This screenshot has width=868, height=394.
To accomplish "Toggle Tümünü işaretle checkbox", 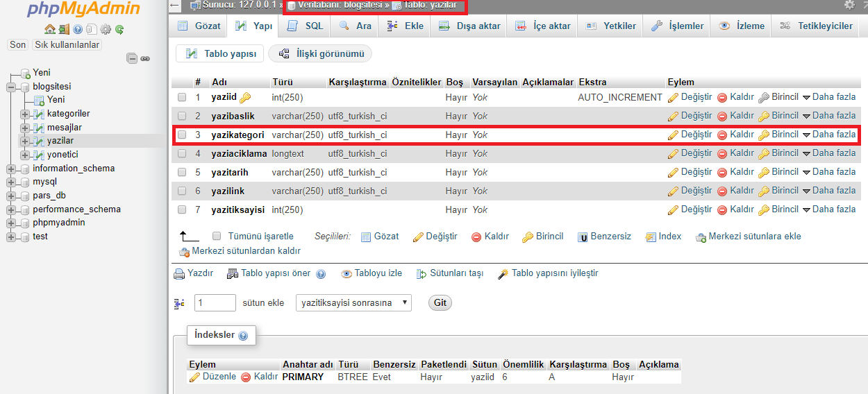I will coord(217,236).
